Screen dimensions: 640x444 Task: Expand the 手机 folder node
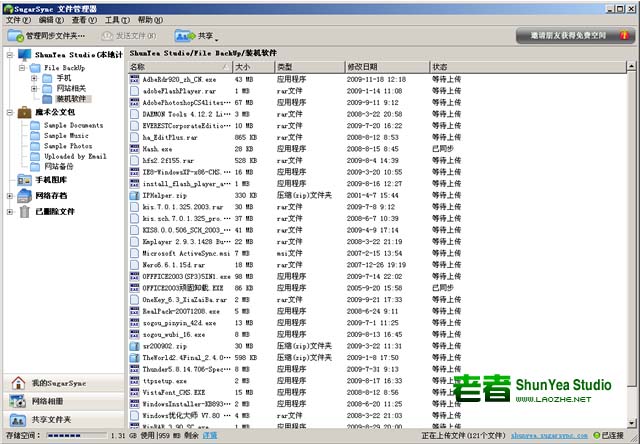(x=34, y=78)
